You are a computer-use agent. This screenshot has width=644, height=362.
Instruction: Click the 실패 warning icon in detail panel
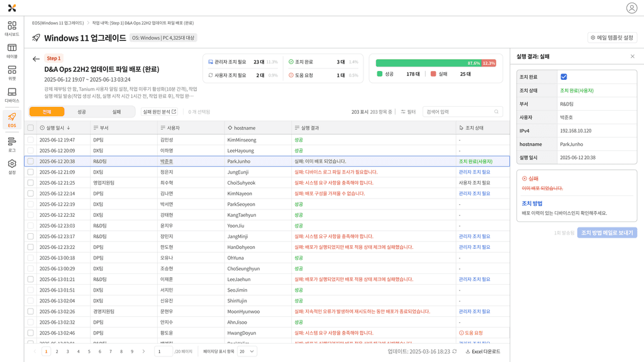click(525, 178)
